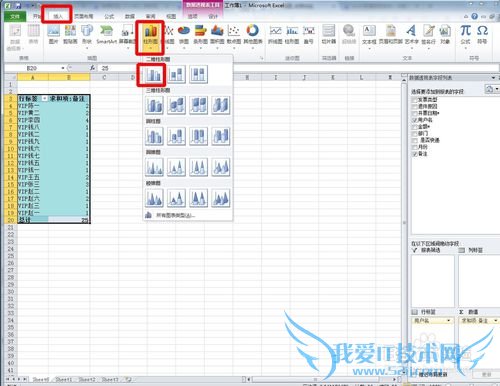Toggle the 是否快递 field checkbox
The width and height of the screenshot is (500, 386).
415,140
